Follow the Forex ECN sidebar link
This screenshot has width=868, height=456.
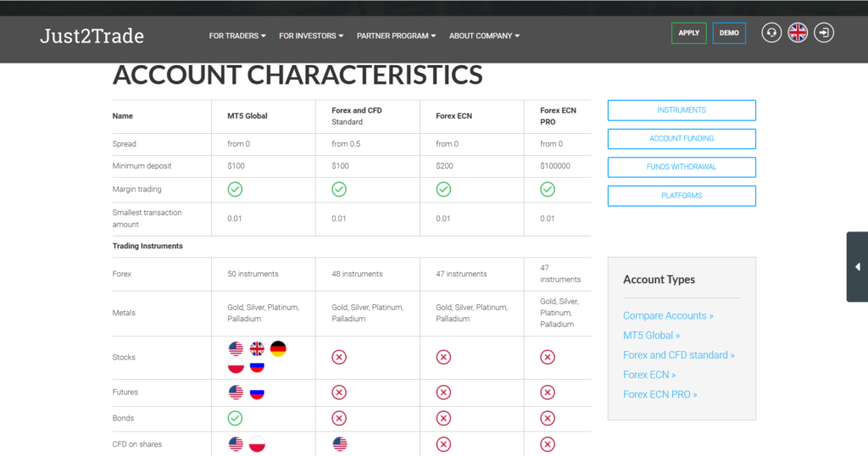click(649, 375)
